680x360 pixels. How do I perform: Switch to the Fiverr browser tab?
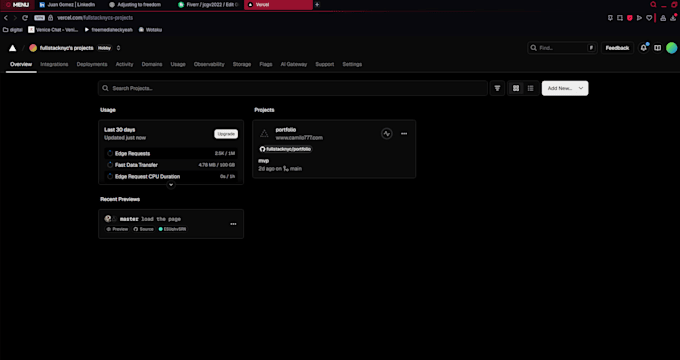209,5
